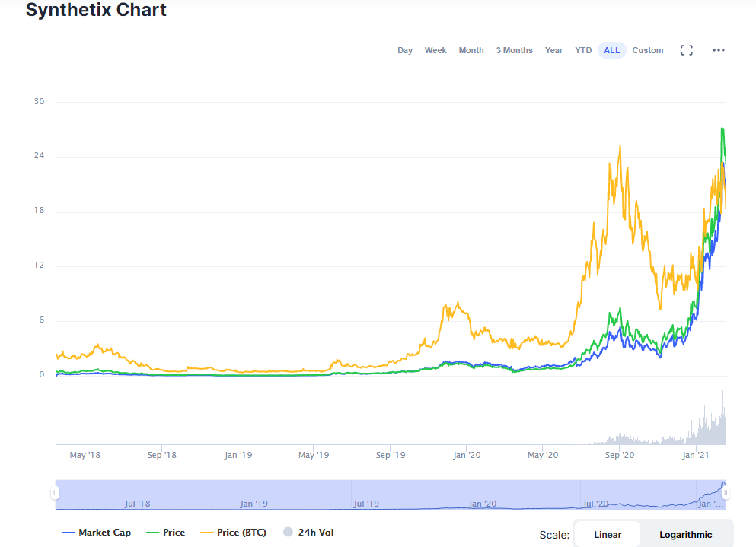Switch chart to Month range

[471, 50]
